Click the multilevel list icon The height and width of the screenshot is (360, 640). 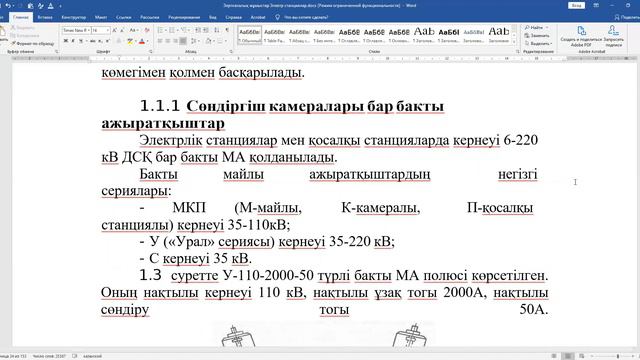(184, 30)
